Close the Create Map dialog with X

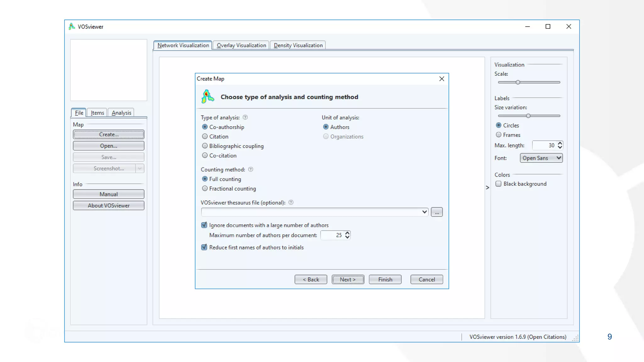pyautogui.click(x=441, y=79)
